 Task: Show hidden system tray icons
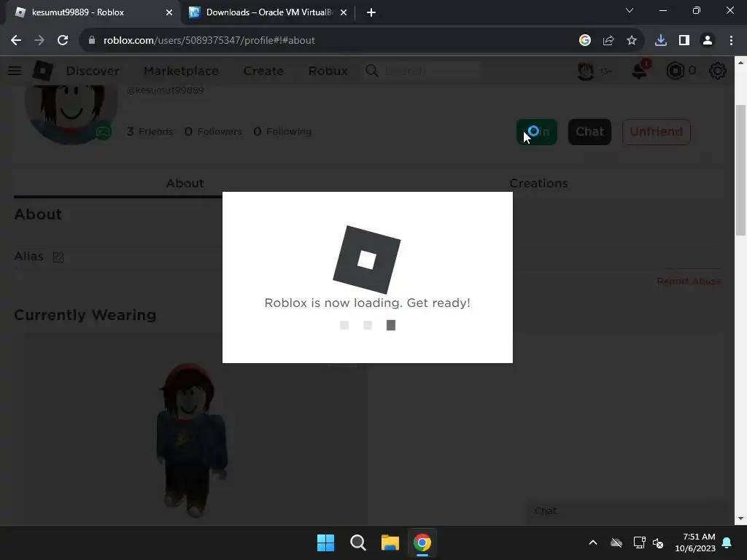click(593, 542)
